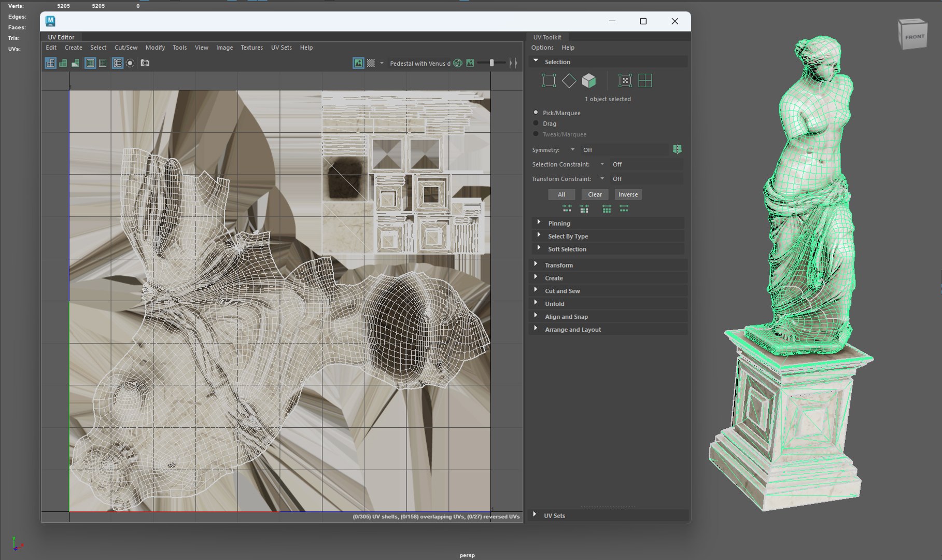942x560 pixels.
Task: Toggle the display image icon in toolbar
Action: pos(358,63)
